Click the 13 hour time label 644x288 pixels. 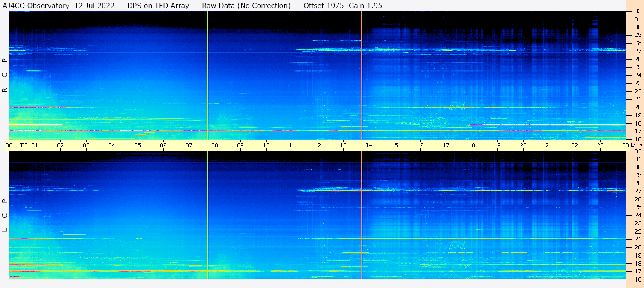pyautogui.click(x=343, y=145)
